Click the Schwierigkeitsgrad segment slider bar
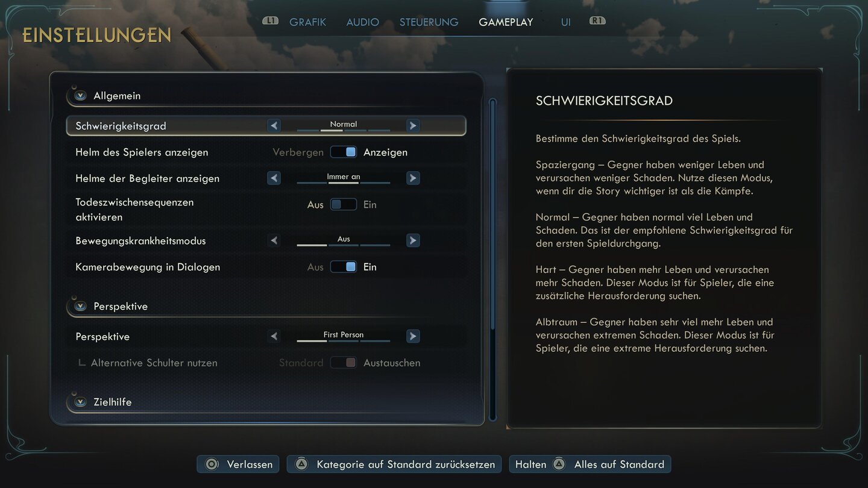Viewport: 868px width, 488px height. pyautogui.click(x=344, y=130)
